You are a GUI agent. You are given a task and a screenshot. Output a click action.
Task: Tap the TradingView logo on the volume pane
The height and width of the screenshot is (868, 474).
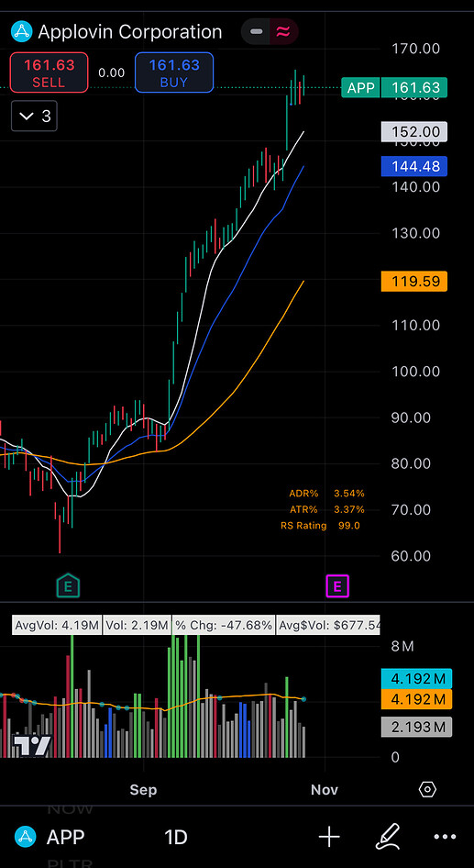[x=32, y=747]
